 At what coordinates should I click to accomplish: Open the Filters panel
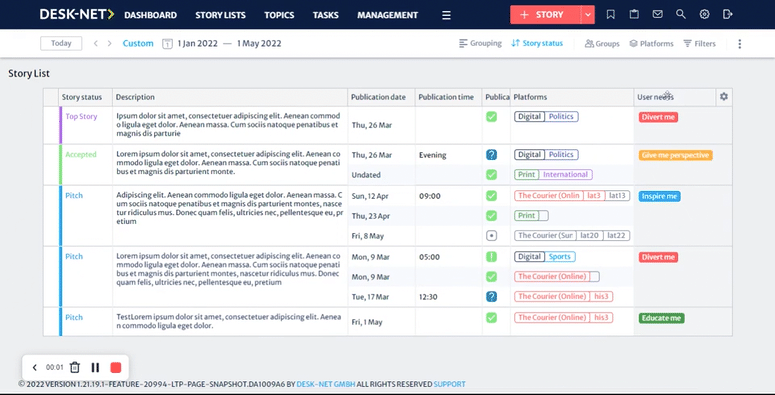699,44
